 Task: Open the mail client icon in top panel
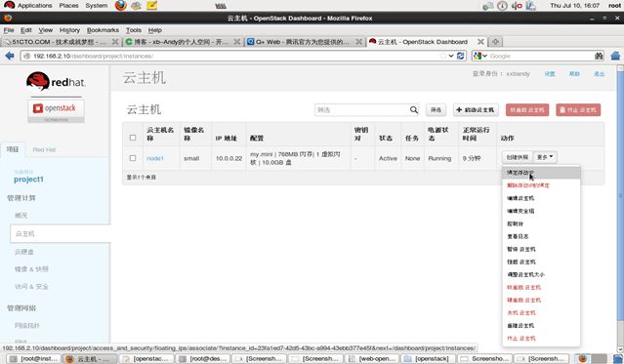pos(136,6)
